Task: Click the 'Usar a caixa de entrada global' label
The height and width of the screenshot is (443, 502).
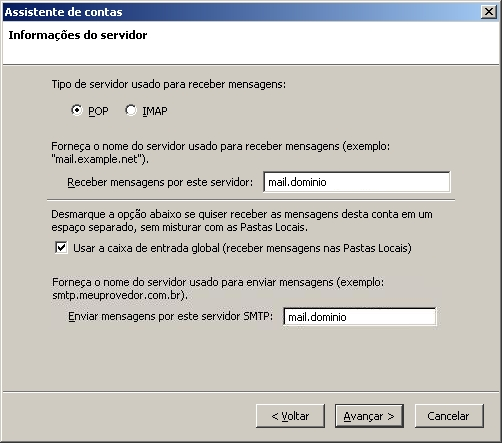Action: point(242,248)
